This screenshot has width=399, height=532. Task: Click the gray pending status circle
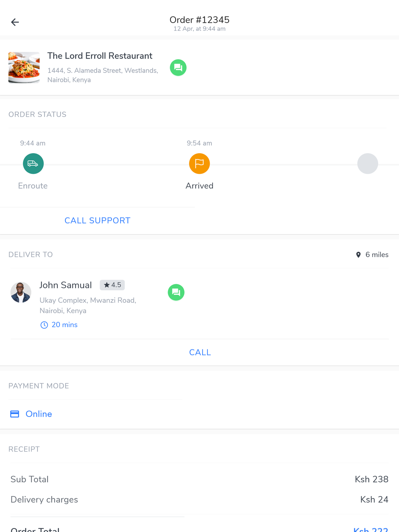[x=367, y=164]
